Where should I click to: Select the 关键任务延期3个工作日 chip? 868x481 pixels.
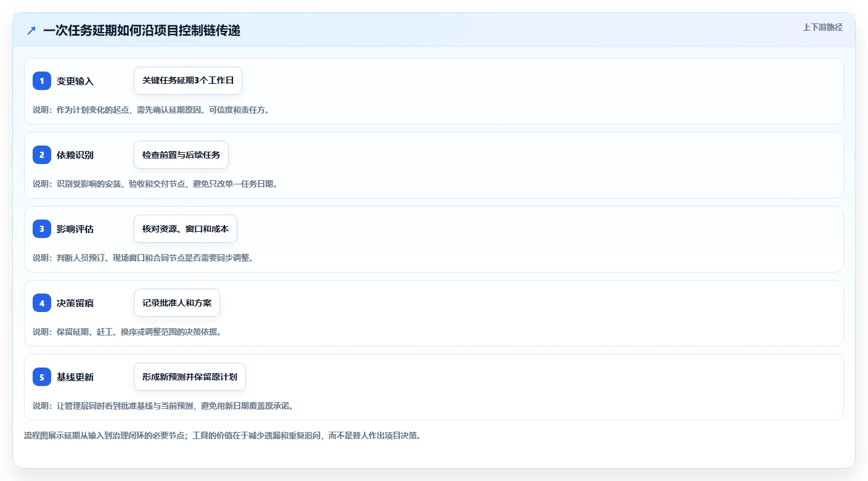coord(188,81)
